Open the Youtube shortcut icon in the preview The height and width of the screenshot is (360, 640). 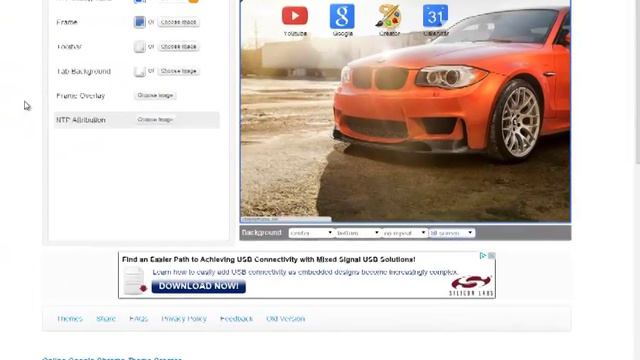(295, 16)
